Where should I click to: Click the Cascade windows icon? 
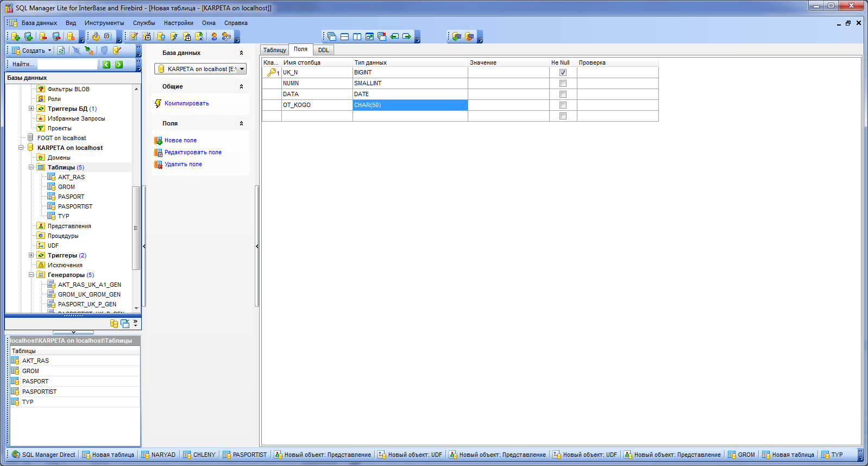[x=332, y=36]
